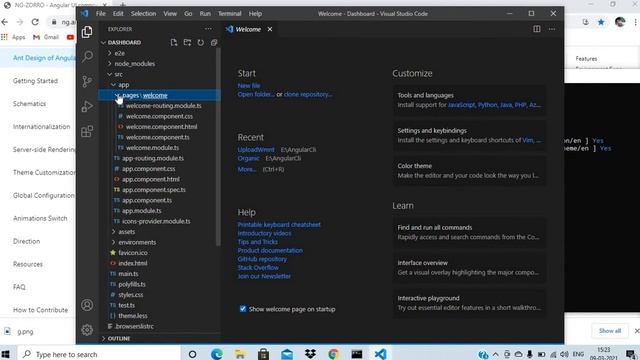Open the Edit menu

pos(118,13)
